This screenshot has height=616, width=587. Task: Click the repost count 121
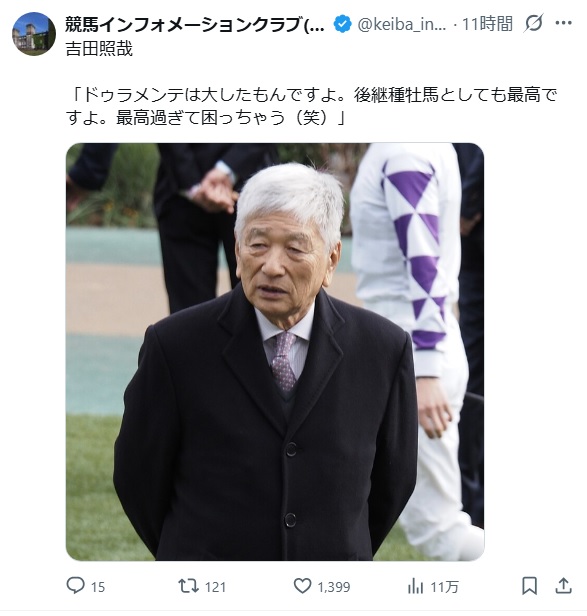[215, 587]
